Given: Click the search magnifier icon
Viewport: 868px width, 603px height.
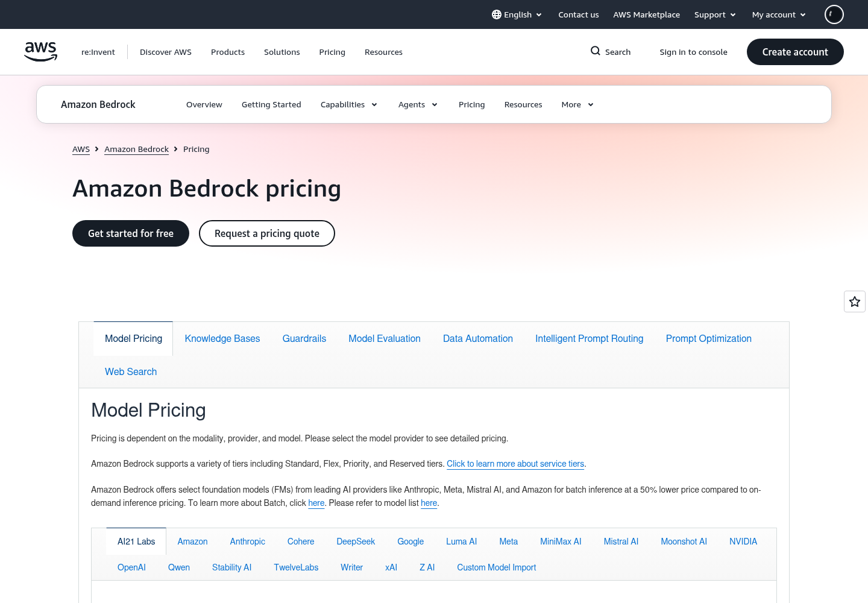Looking at the screenshot, I should point(596,51).
